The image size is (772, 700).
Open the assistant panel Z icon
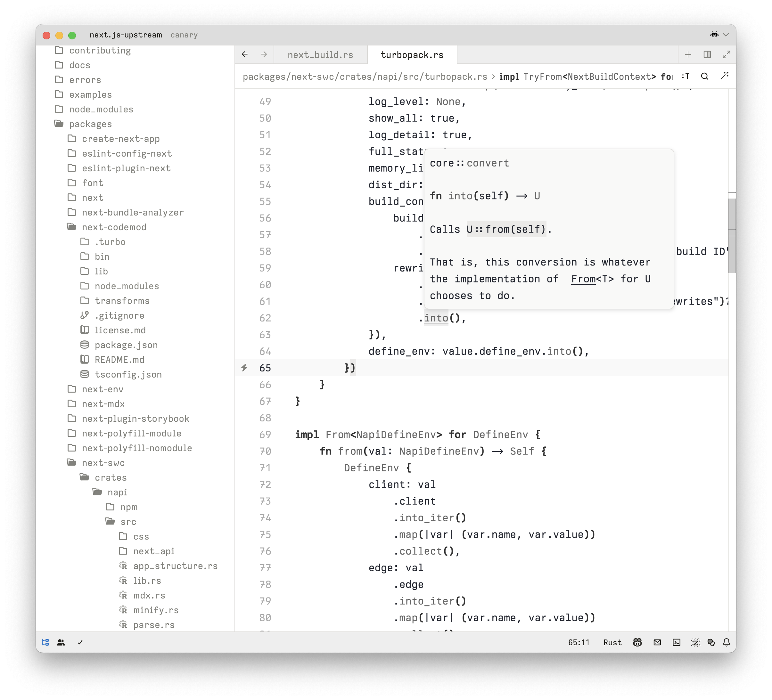695,642
